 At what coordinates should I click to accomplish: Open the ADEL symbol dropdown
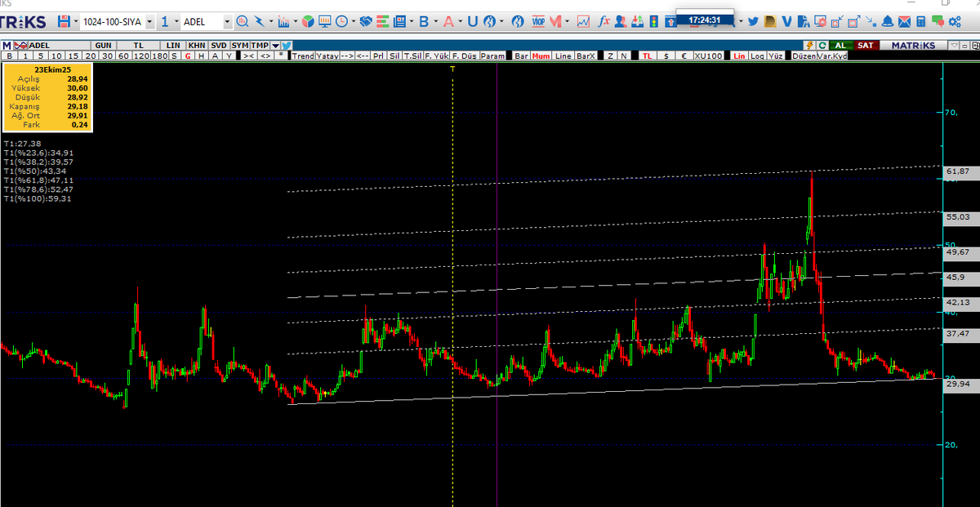pos(226,22)
